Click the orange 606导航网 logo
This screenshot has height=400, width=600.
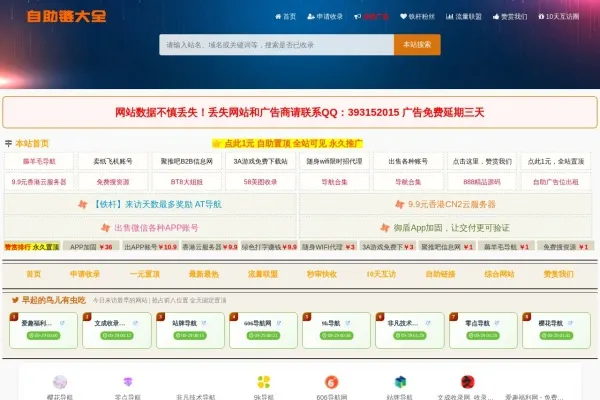[331, 382]
